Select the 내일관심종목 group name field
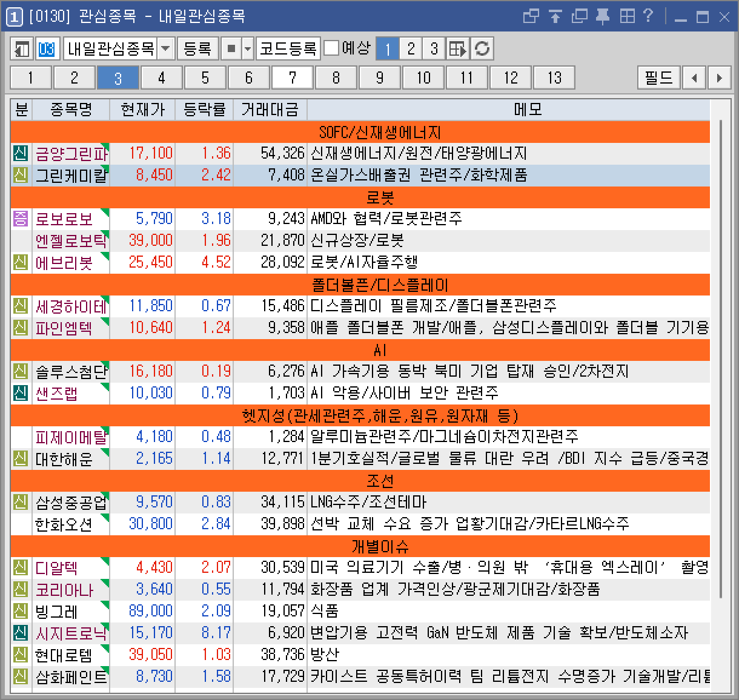Viewport: 739px width, 700px height. point(110,48)
